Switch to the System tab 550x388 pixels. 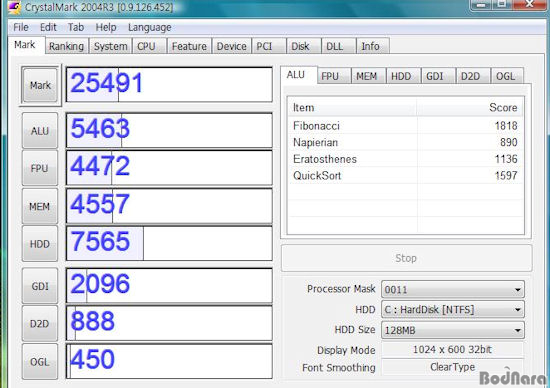(x=111, y=46)
